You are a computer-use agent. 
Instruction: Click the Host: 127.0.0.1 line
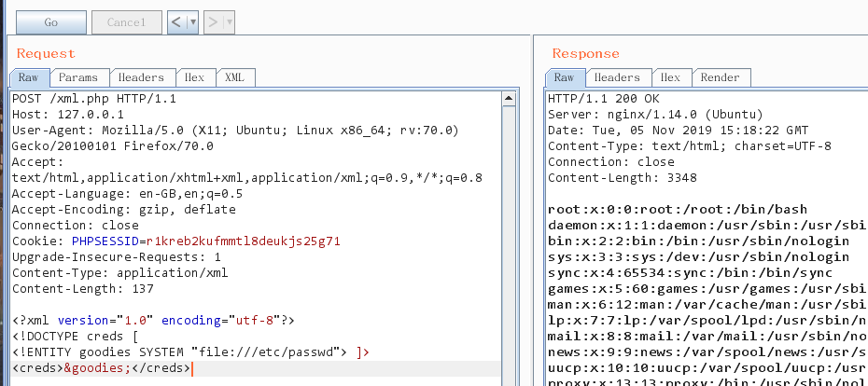[x=68, y=115]
